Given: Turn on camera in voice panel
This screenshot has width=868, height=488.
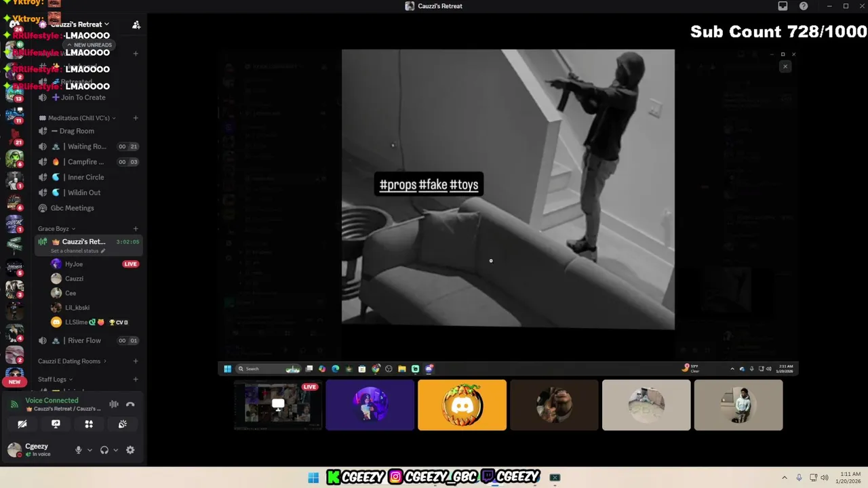Looking at the screenshot, I should (22, 424).
